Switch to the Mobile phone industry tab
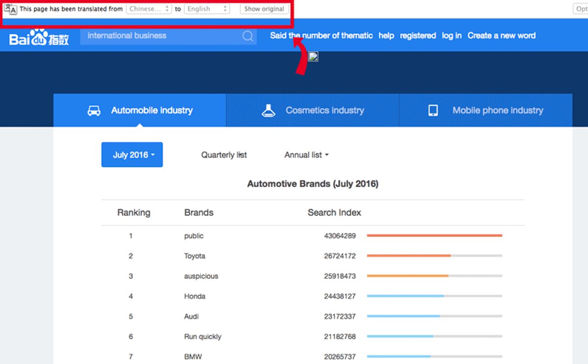 click(486, 110)
